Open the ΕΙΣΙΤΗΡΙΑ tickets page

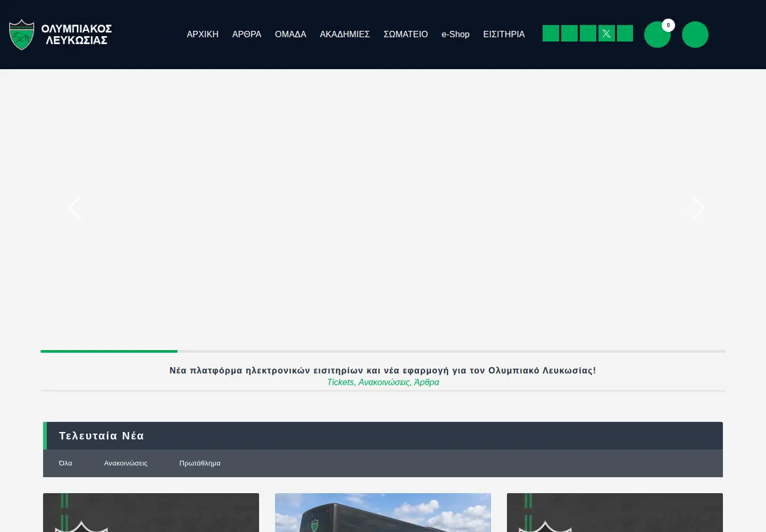pos(504,34)
